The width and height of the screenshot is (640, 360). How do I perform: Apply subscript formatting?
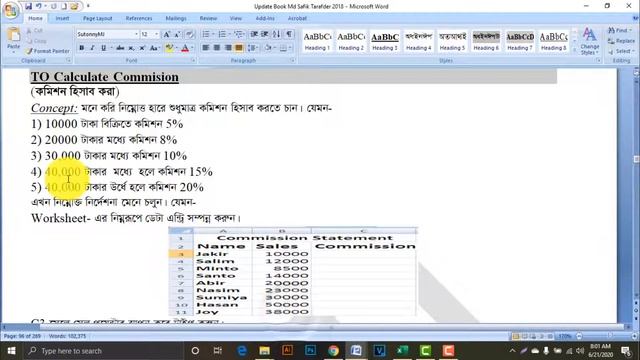pos(131,48)
